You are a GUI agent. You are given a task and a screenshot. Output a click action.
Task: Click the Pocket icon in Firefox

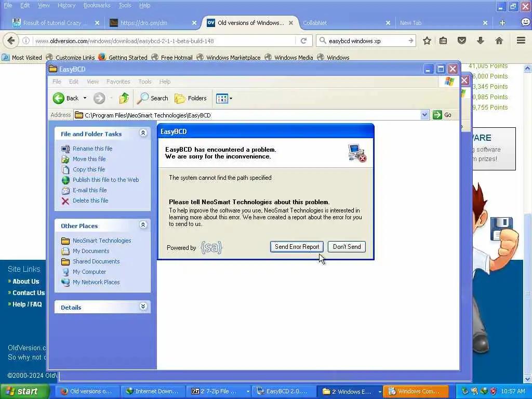(x=462, y=41)
